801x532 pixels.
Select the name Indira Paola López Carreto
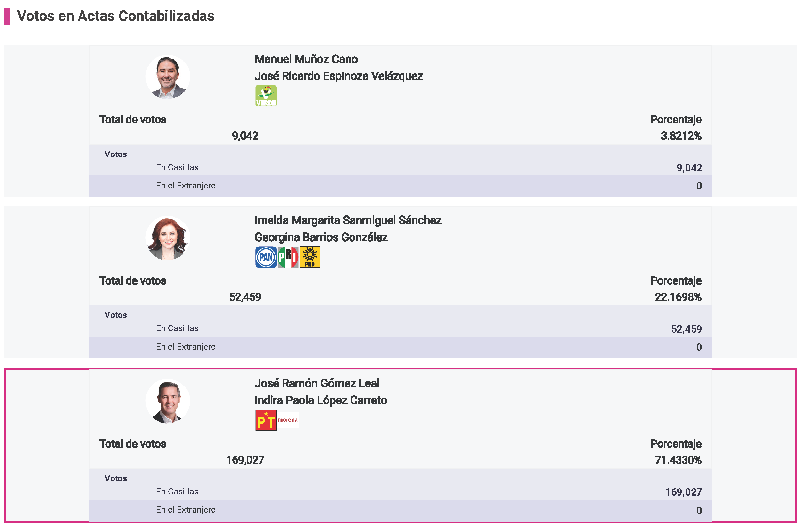[x=320, y=400]
